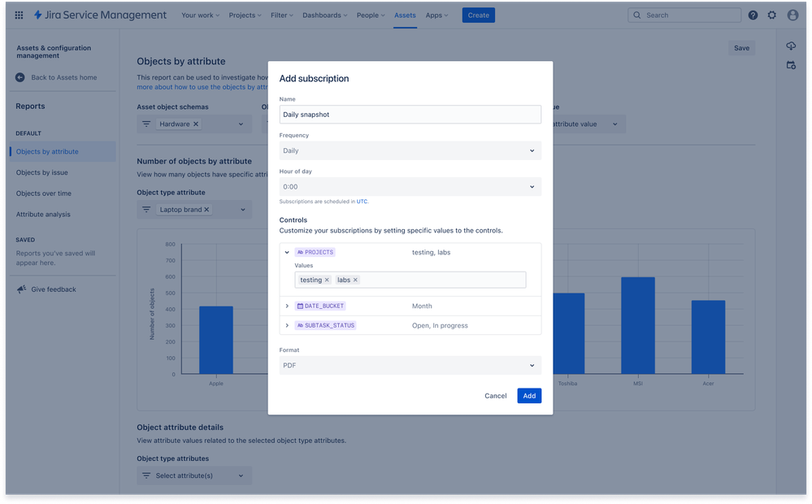Click the Give feedback megaphone icon

(21, 289)
